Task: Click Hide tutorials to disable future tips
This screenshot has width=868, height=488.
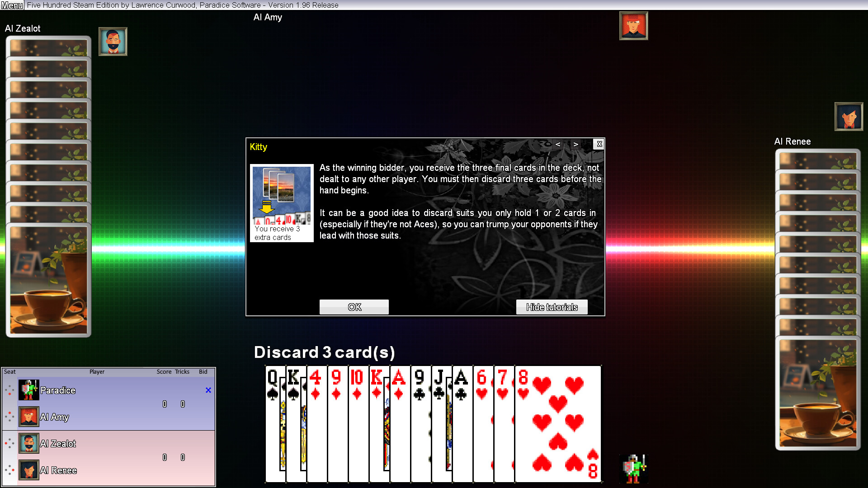Action: (552, 307)
